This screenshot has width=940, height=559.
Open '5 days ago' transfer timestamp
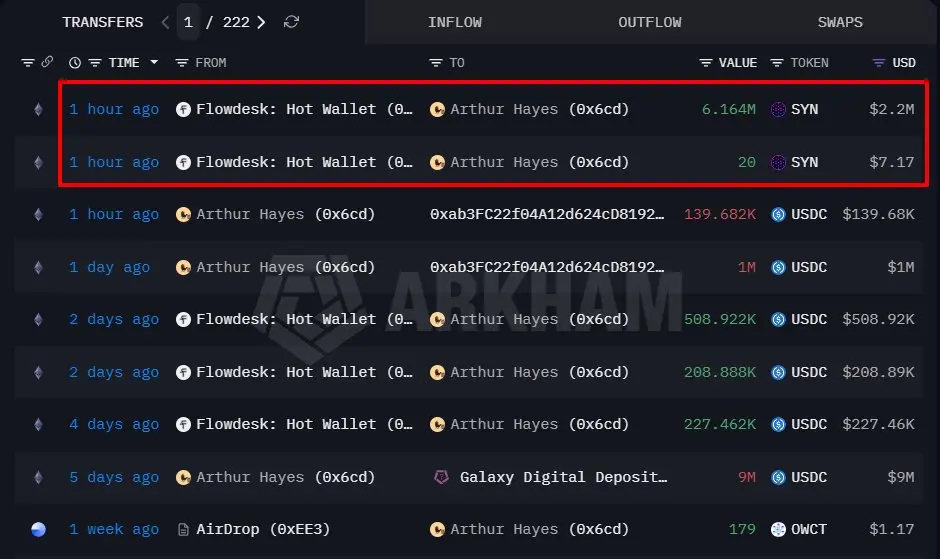click(x=114, y=477)
